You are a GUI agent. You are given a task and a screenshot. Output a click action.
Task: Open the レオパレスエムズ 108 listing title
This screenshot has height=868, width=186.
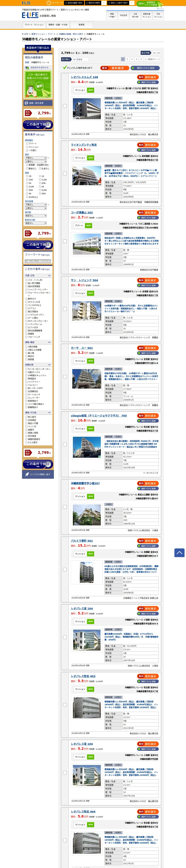tap(84, 77)
